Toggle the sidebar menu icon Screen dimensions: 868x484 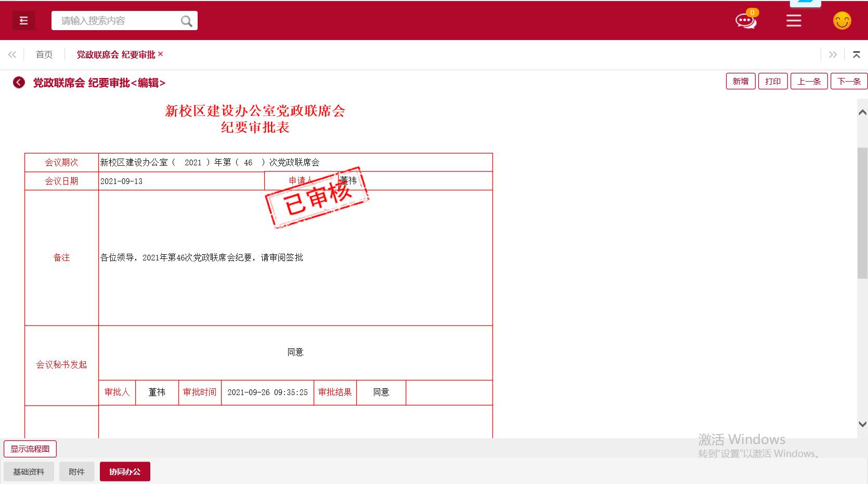[23, 21]
